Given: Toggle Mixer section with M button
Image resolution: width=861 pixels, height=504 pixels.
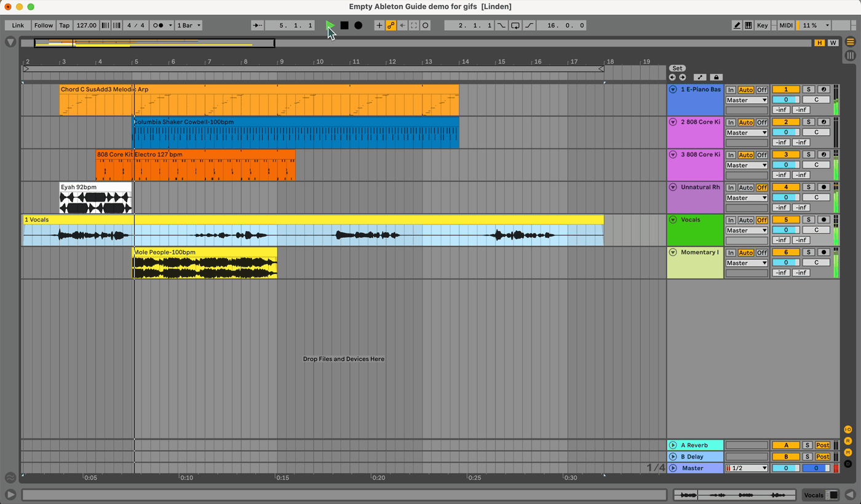Looking at the screenshot, I should pos(848,452).
